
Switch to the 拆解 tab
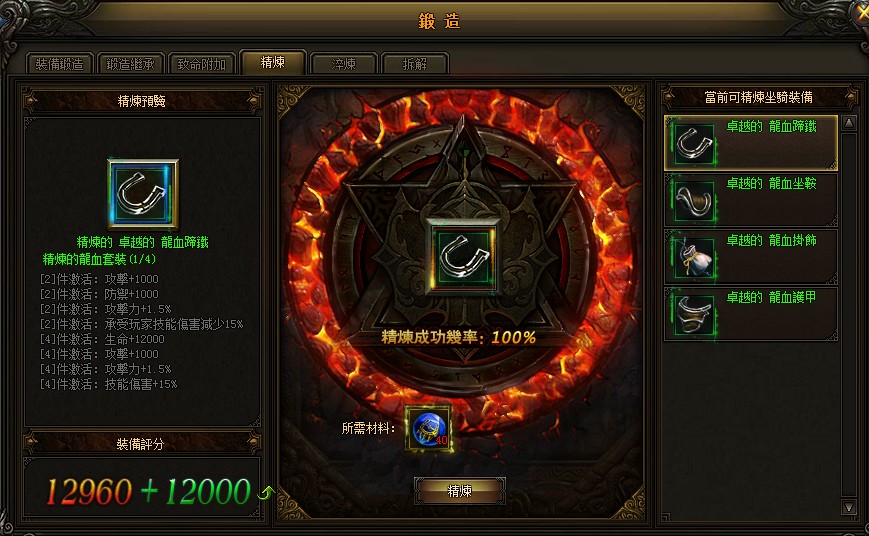(415, 64)
